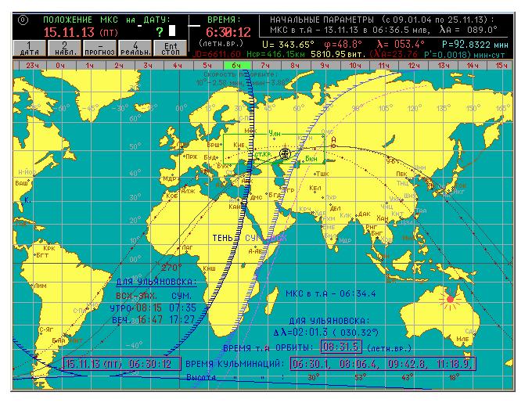Screen dimensions: 532x403
Task: Click the time display 6:30:12
Action: tap(227, 32)
